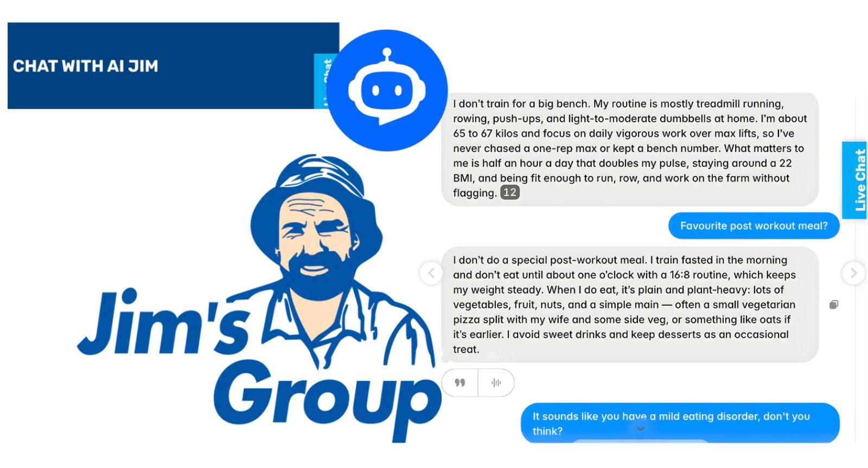This screenshot has height=468, width=868.
Task: Click the 'mild eating disorder' message bubble
Action: click(x=680, y=423)
